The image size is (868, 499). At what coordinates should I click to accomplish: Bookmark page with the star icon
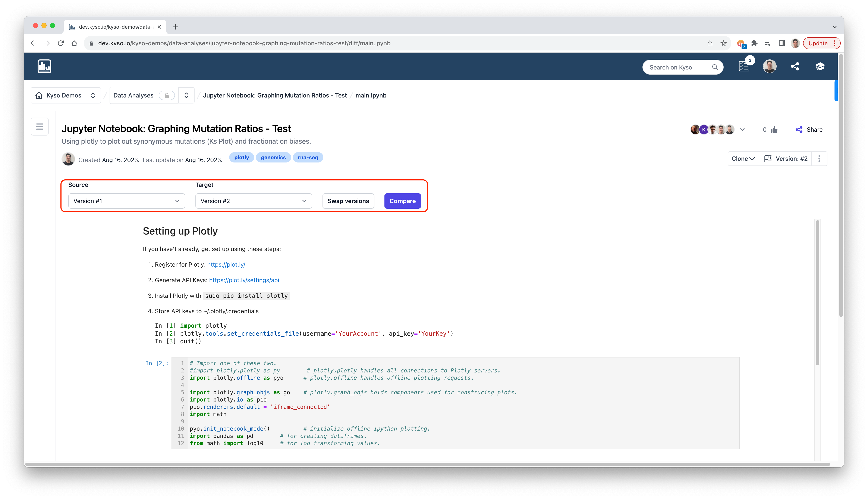tap(723, 43)
